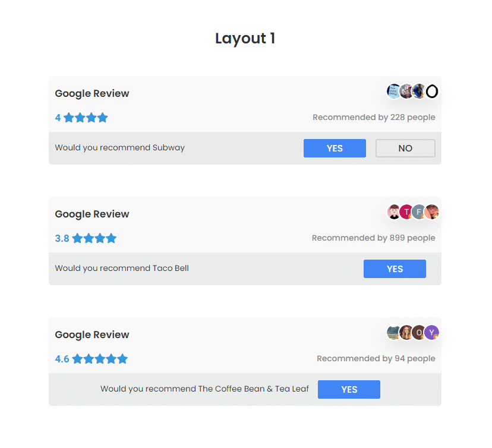Screen dimensions: 492x448
Task: Click 'Recommended by 94 people' text
Action: coord(376,358)
